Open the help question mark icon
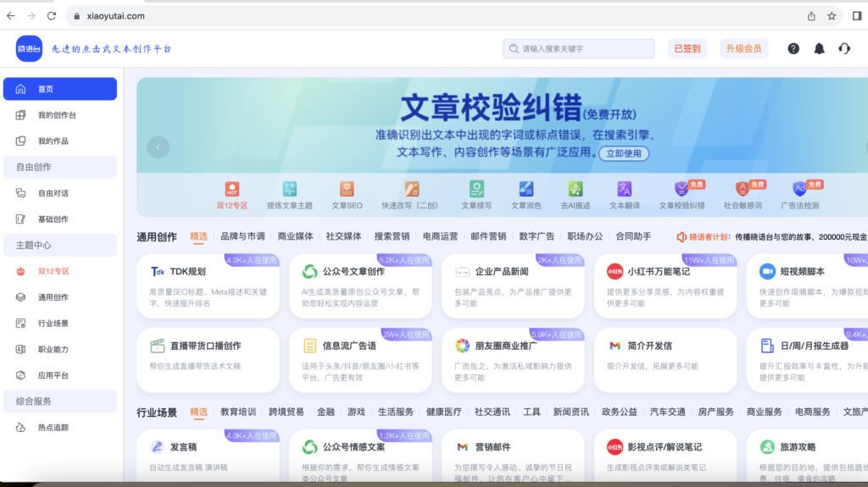Image resolution: width=868 pixels, height=487 pixels. (x=793, y=49)
